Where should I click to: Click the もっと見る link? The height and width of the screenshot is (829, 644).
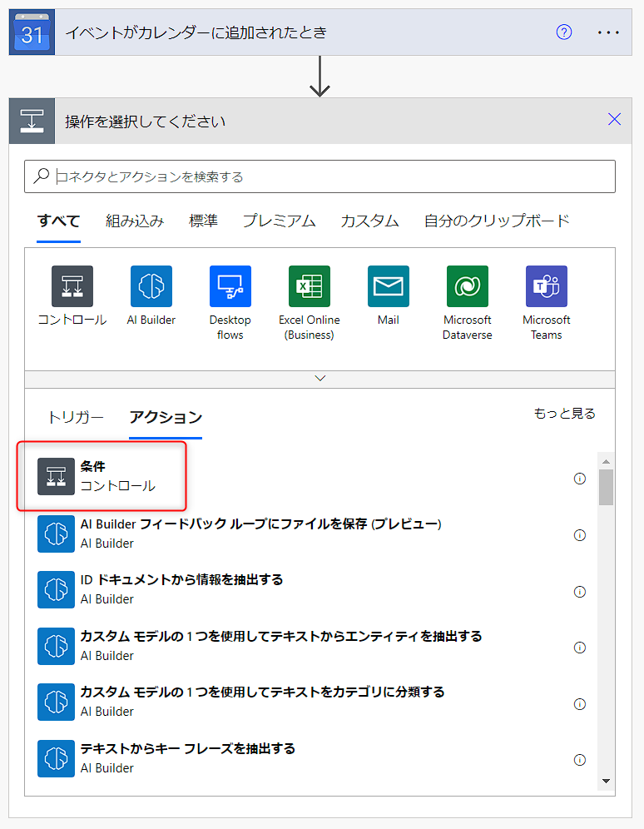click(565, 413)
